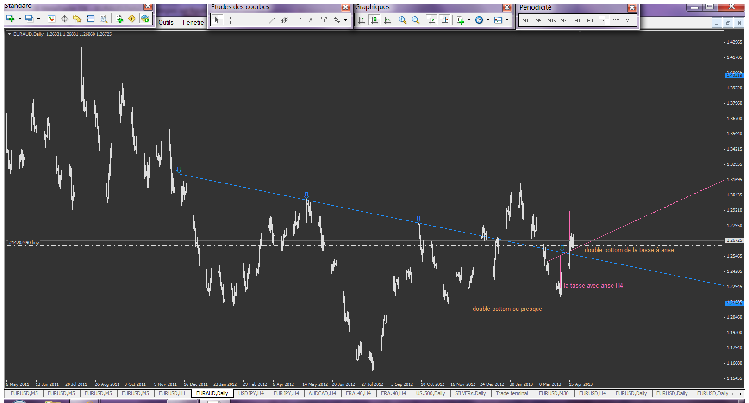Click the New Chart icon in Standard toolbar
The image size is (749, 403).
(x=11, y=19)
